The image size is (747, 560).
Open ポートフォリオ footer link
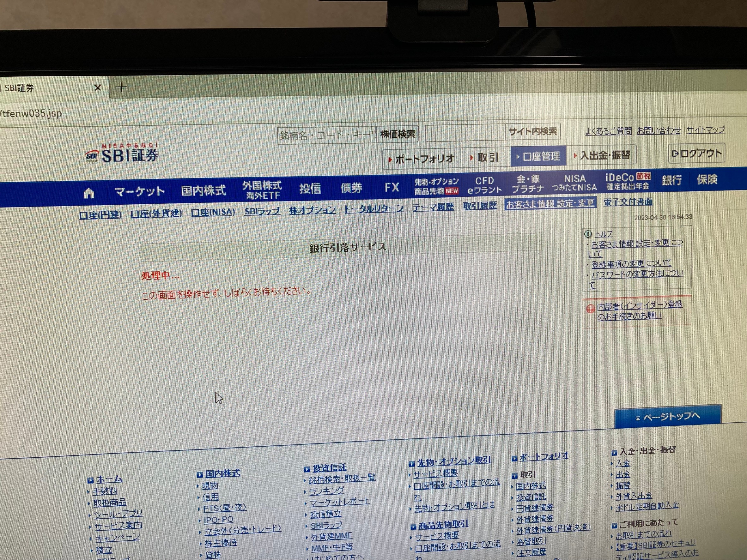[544, 457]
